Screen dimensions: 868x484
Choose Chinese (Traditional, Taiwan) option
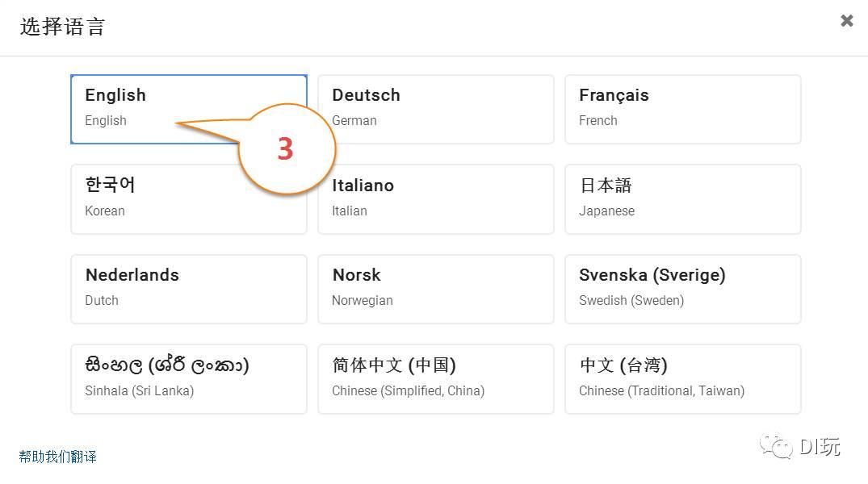tap(682, 379)
